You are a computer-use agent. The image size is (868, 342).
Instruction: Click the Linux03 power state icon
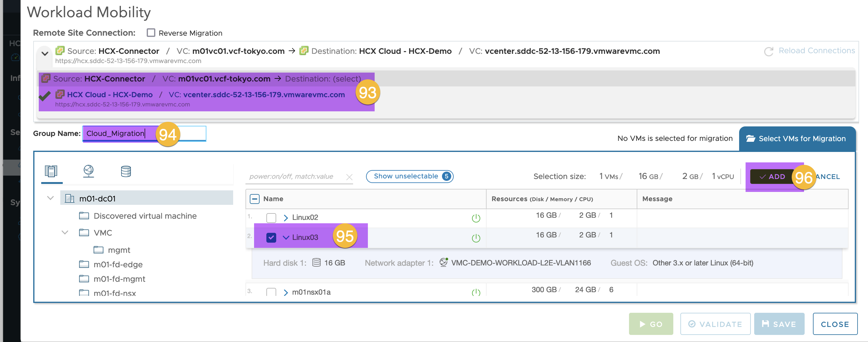[476, 238]
